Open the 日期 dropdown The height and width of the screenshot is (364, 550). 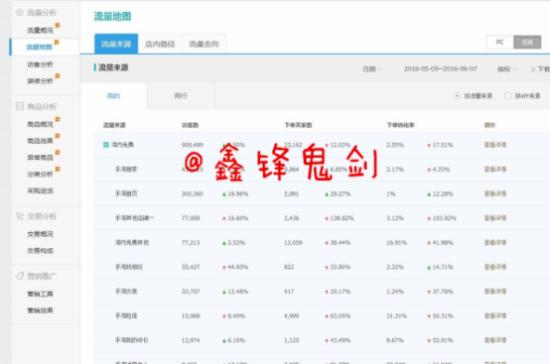click(372, 69)
